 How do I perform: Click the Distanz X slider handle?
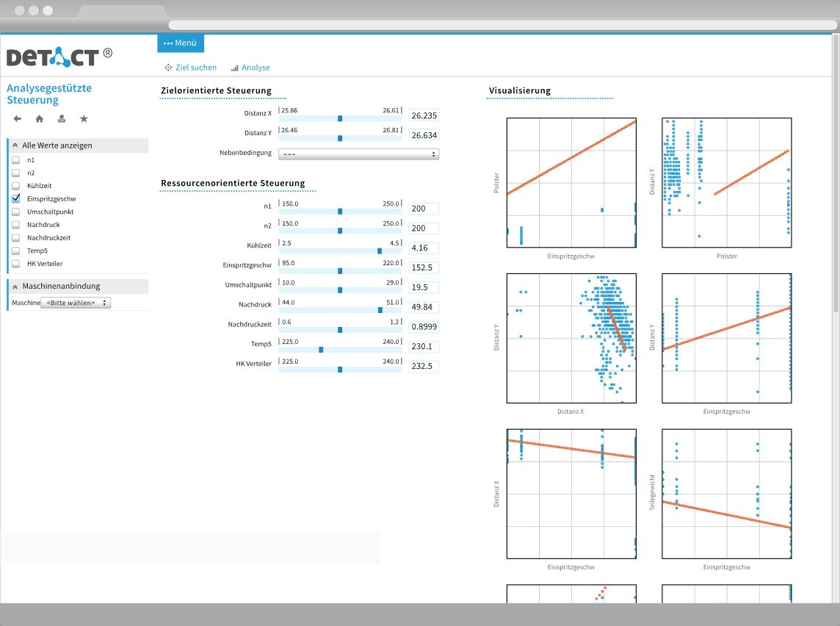tap(340, 117)
